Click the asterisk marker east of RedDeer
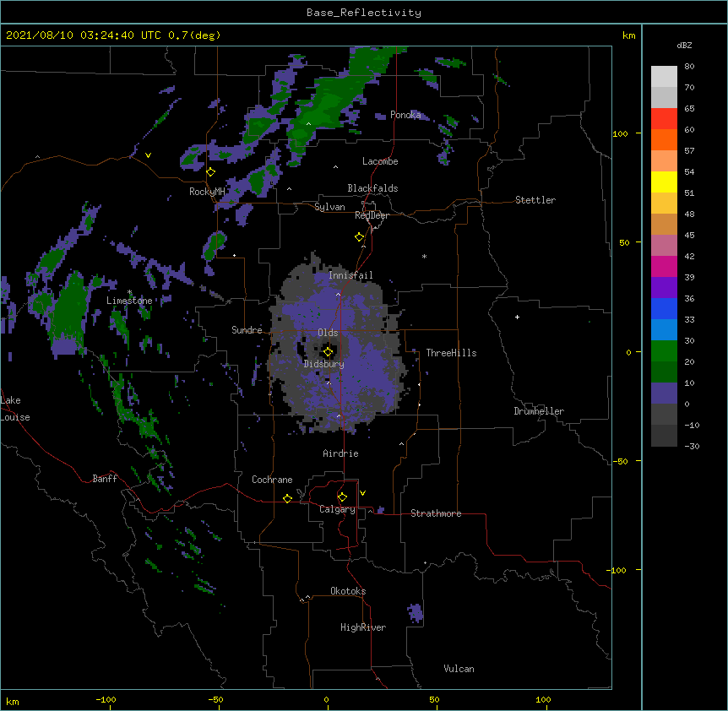Screen dimensions: 728x711 (x=424, y=256)
